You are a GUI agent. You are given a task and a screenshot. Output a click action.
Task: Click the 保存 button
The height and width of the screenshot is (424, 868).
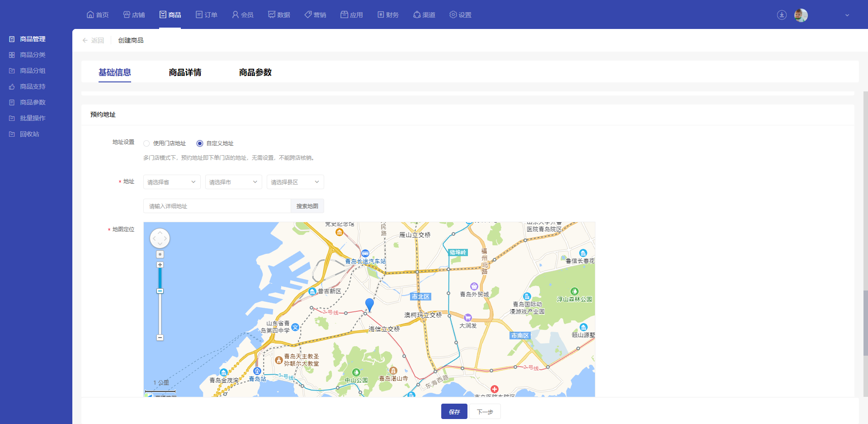pos(454,412)
